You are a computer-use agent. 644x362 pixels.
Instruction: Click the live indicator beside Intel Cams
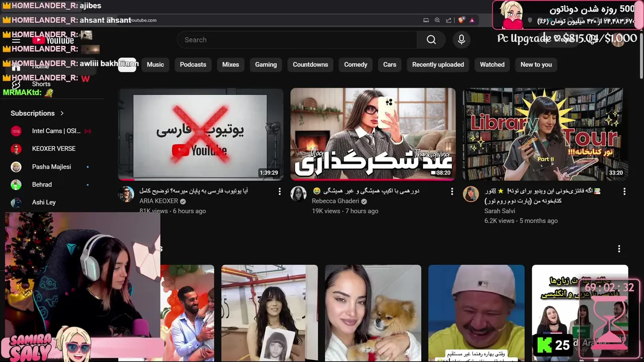[x=88, y=131]
